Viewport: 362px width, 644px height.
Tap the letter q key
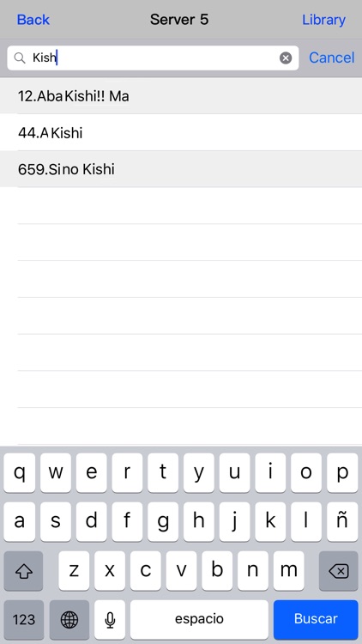tap(19, 473)
